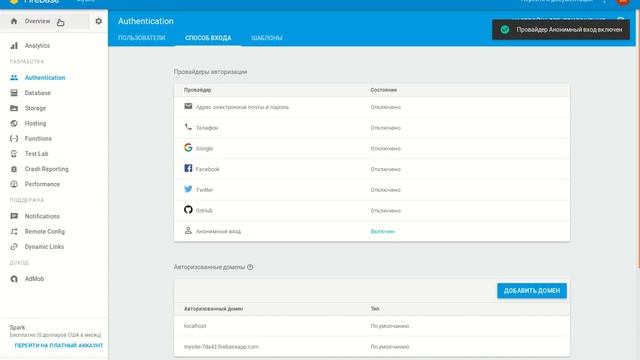The image size is (640, 360).
Task: Select the Адрес электронной почты и пароль provider row
Action: pos(372,107)
